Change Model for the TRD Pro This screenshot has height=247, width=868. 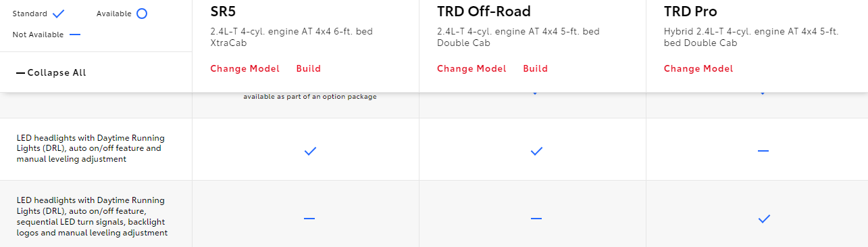point(698,68)
